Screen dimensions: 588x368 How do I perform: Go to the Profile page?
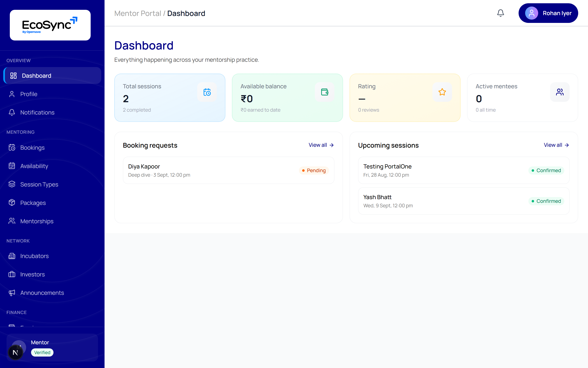[x=52, y=94]
